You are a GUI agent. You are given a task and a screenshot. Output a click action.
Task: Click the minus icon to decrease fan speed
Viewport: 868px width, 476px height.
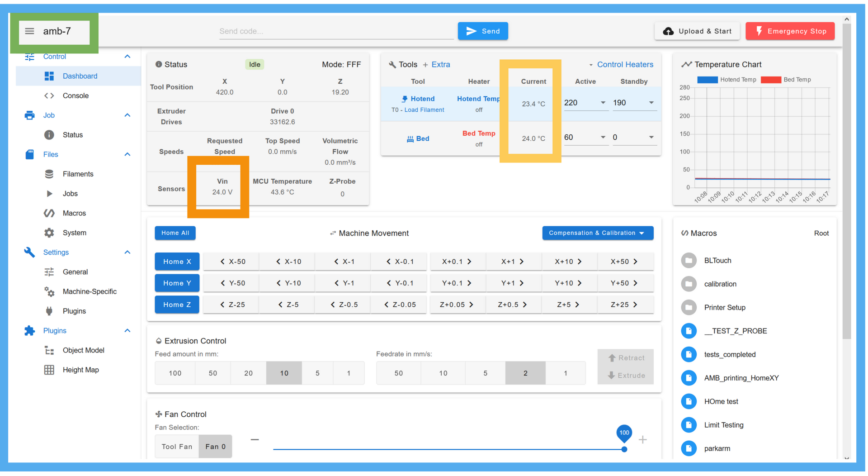[255, 440]
